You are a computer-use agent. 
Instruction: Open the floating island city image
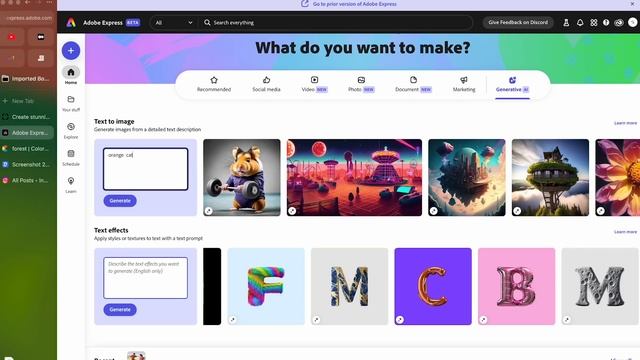click(x=467, y=178)
